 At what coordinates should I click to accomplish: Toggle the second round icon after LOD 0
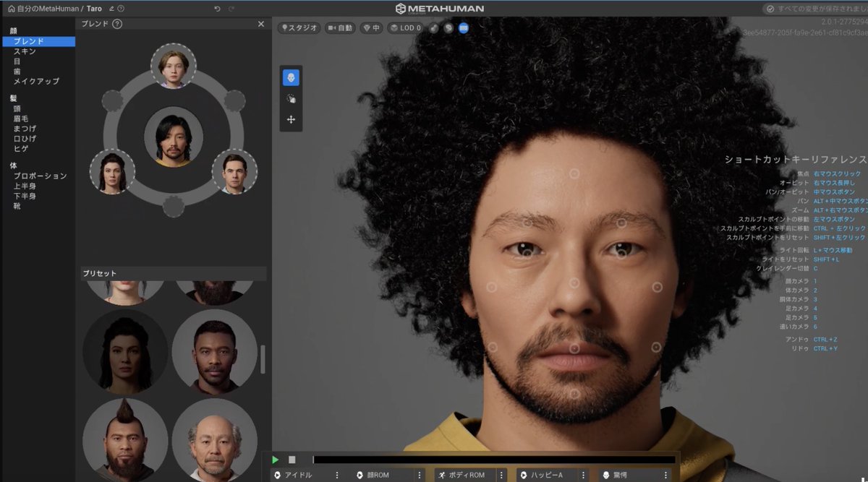click(448, 28)
